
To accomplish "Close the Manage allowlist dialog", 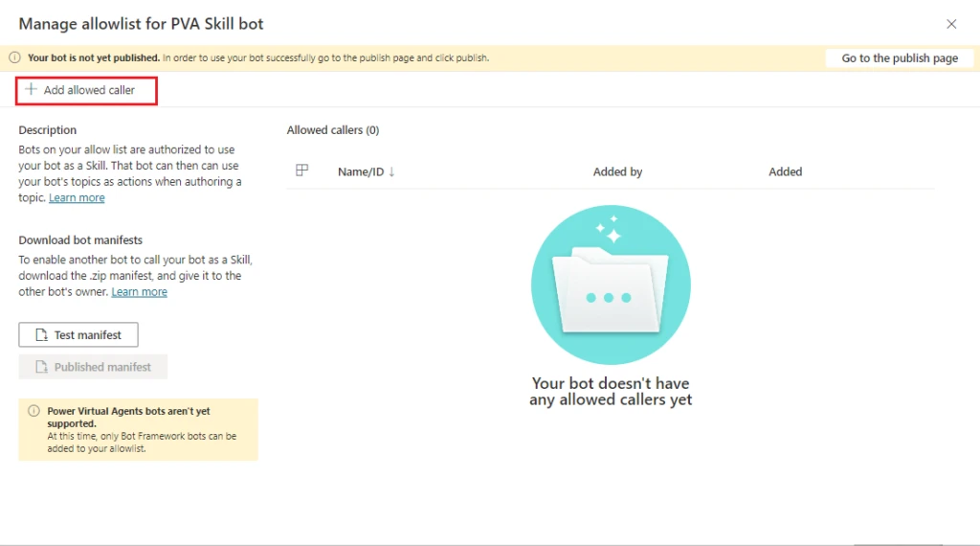I will 951,24.
